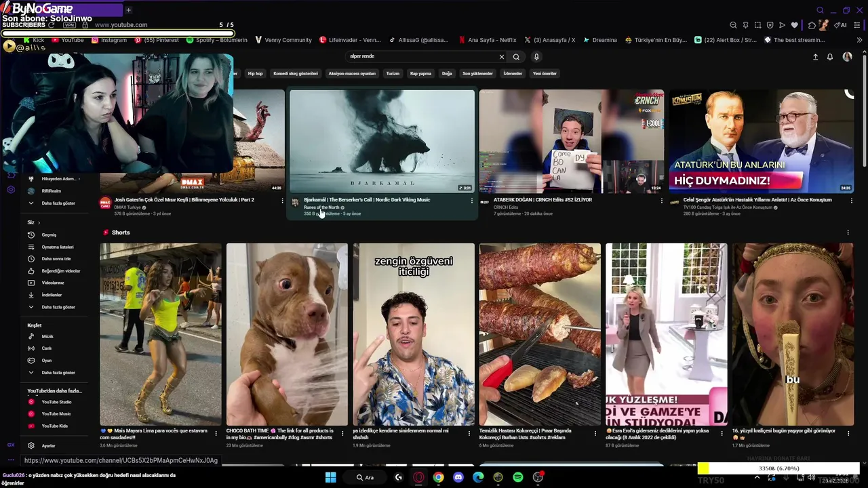This screenshot has width=868, height=488.
Task: Open Windows Start menu
Action: pos(330,477)
